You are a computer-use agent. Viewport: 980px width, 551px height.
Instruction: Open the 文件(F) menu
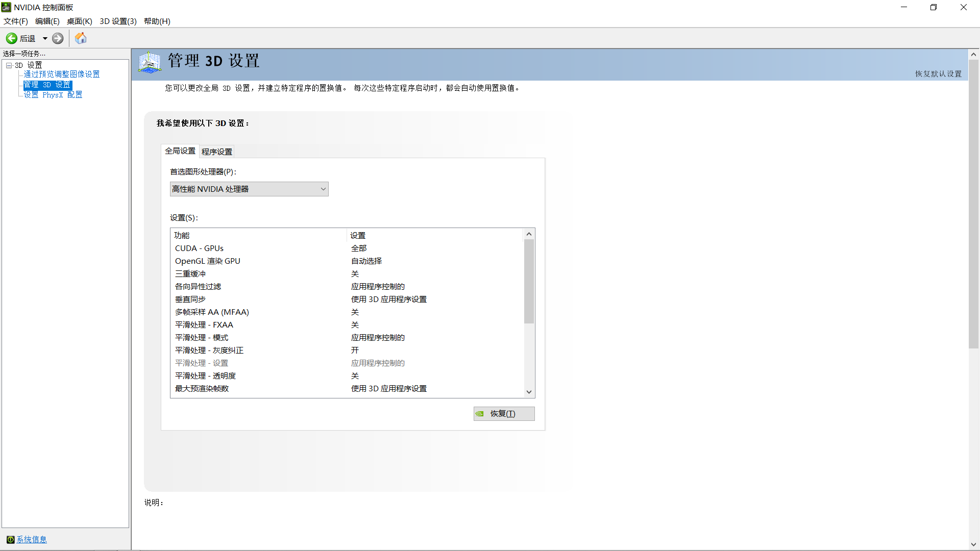(x=16, y=21)
